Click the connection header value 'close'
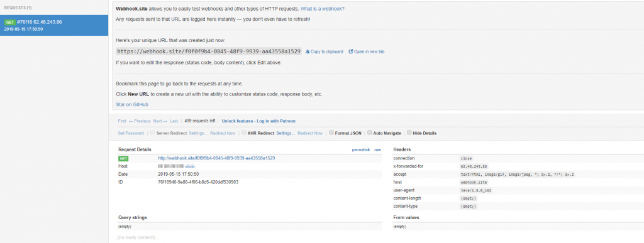This screenshot has height=243, width=644. point(467,158)
